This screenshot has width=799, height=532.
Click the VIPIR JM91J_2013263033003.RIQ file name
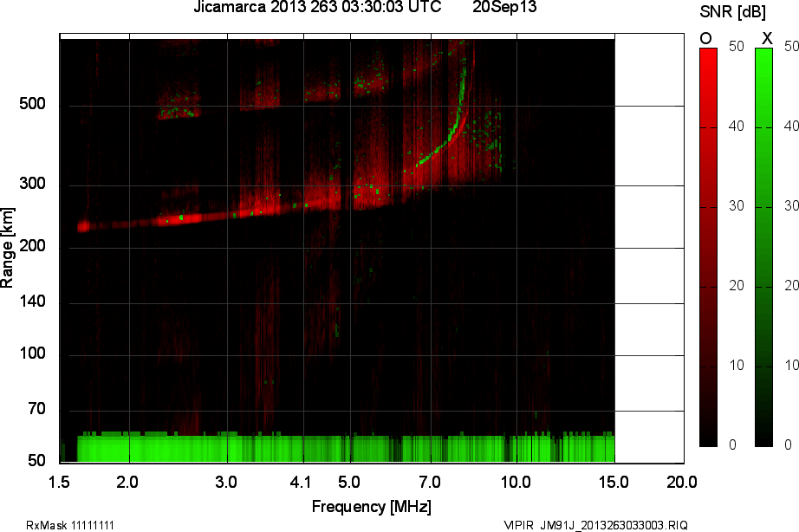(595, 525)
